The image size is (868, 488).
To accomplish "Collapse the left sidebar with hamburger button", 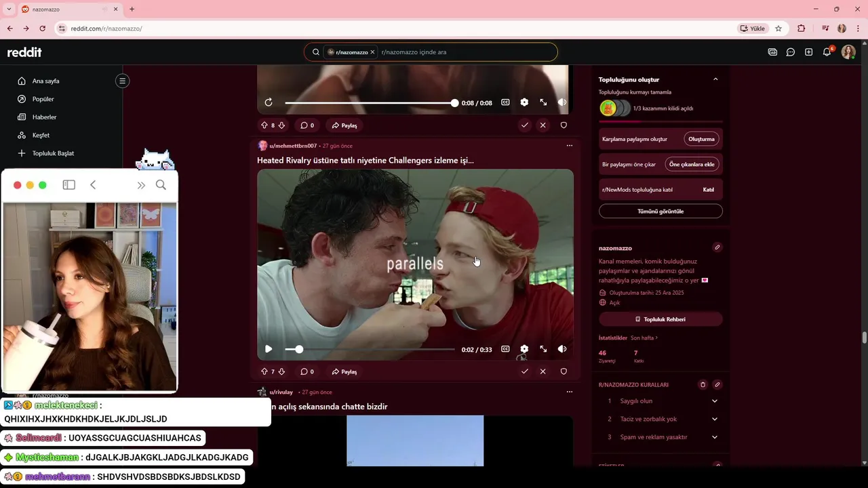I will pyautogui.click(x=122, y=81).
